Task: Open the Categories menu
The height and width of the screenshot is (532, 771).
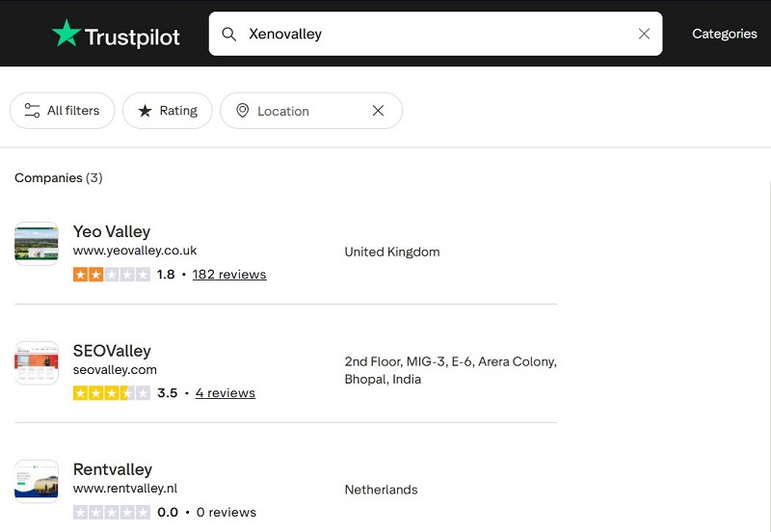Action: click(725, 34)
